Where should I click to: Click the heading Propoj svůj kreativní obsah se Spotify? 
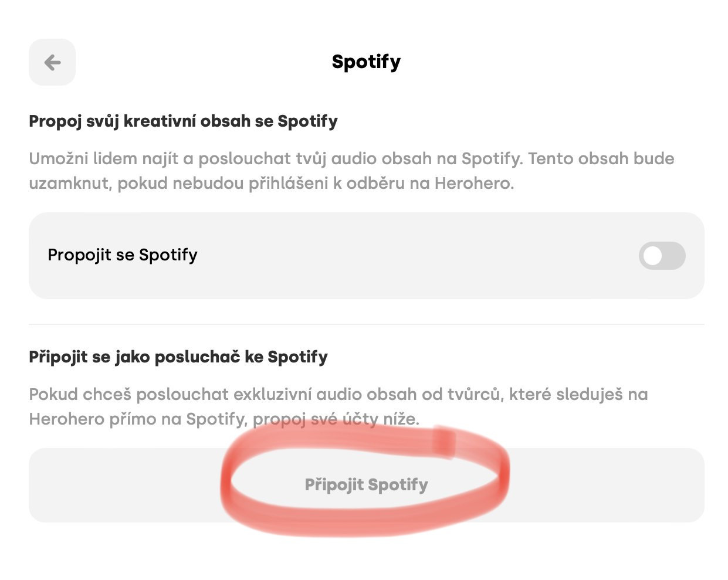tap(183, 121)
